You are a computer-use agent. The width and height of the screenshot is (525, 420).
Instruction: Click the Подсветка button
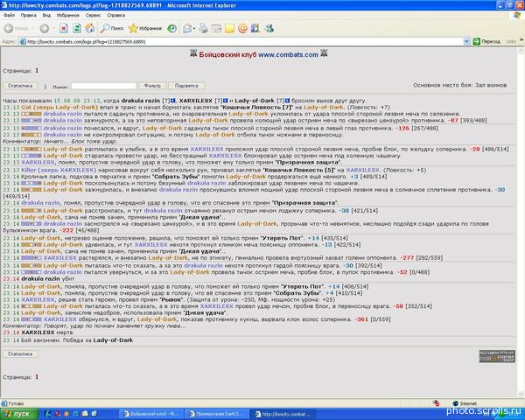(x=186, y=86)
